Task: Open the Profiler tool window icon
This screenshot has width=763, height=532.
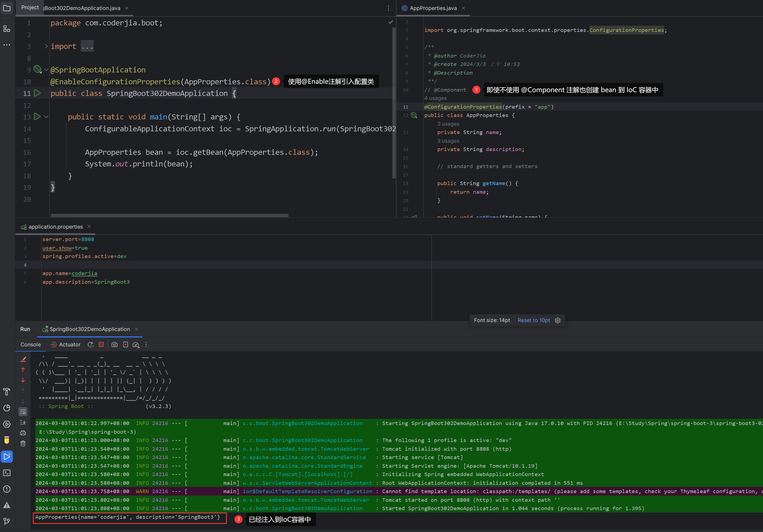Action: (x=7, y=408)
